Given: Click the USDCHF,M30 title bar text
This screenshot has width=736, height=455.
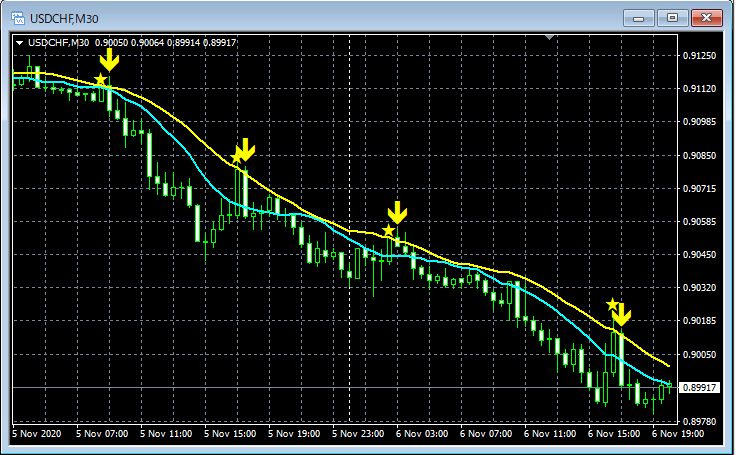Looking at the screenshot, I should click(x=64, y=19).
